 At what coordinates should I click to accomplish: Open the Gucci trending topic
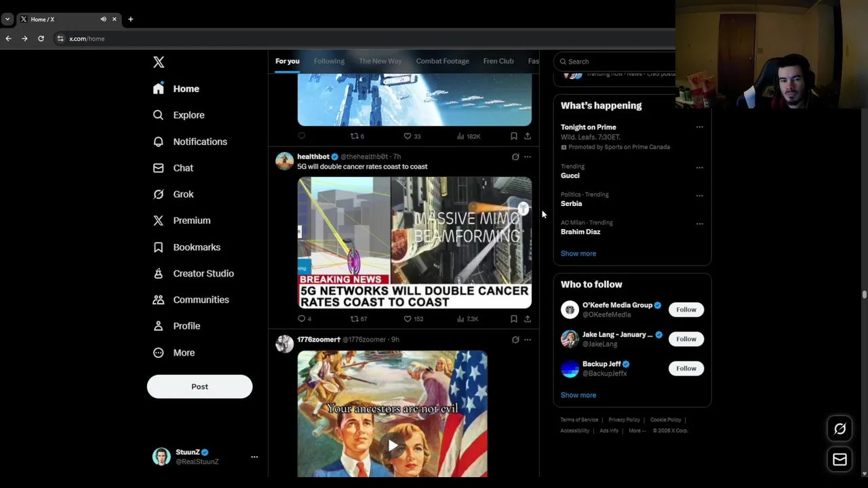tap(570, 176)
